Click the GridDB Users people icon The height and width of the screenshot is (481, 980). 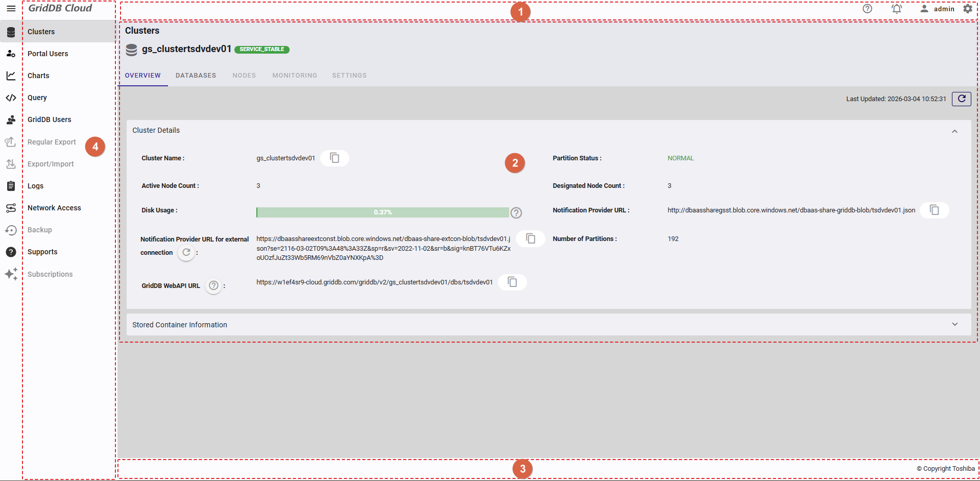(x=11, y=119)
